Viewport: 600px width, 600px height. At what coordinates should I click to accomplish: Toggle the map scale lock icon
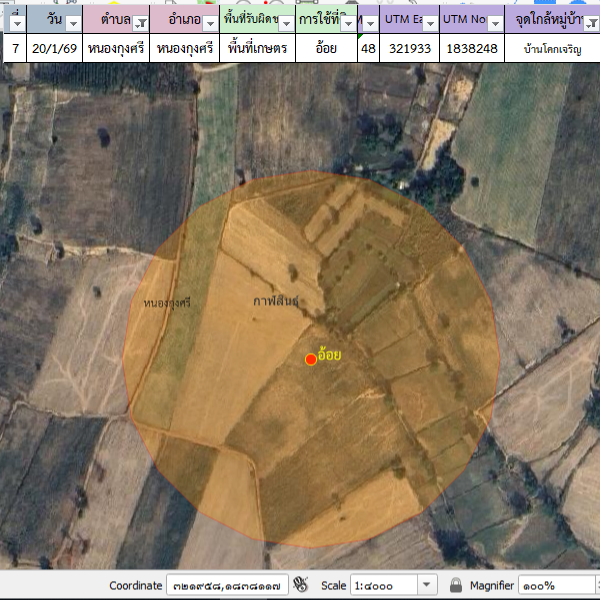click(x=455, y=585)
